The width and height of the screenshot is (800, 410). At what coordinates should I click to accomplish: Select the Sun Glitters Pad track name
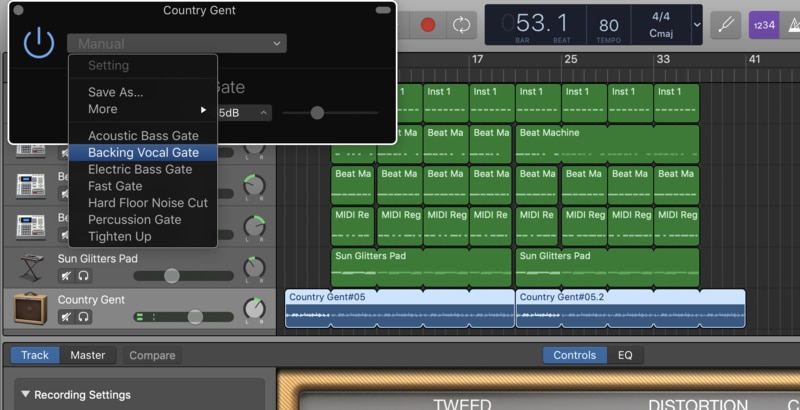click(x=97, y=259)
